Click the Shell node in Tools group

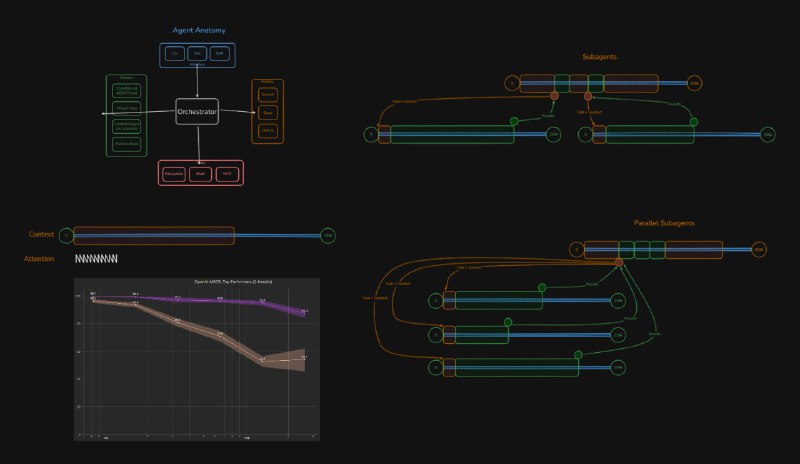pos(200,174)
